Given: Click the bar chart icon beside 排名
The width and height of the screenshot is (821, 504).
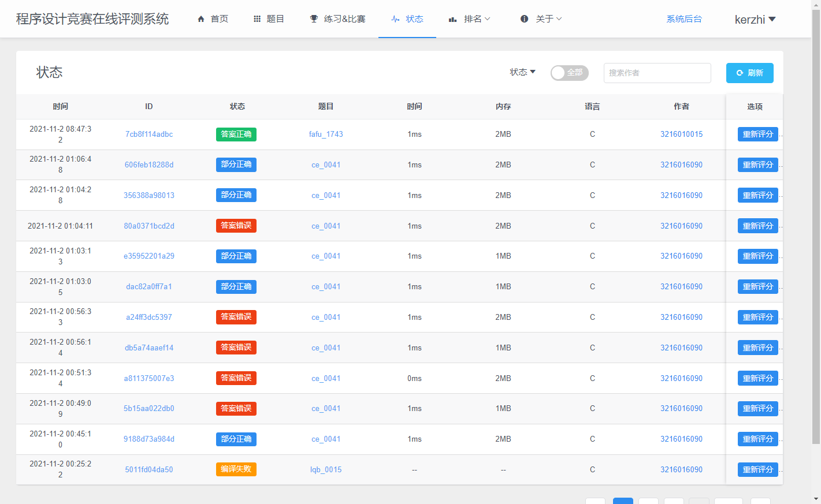Looking at the screenshot, I should pos(453,19).
